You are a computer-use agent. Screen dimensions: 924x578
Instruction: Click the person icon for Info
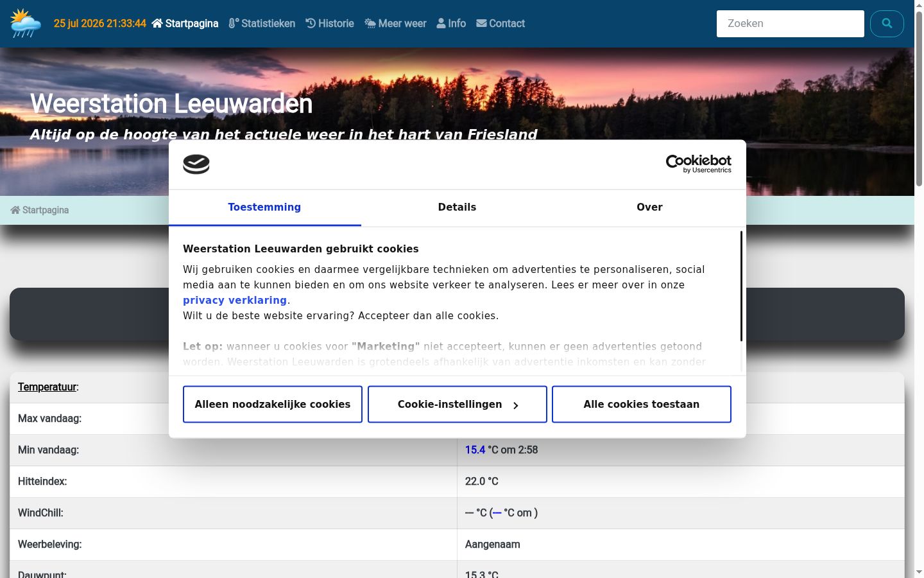[x=441, y=23]
